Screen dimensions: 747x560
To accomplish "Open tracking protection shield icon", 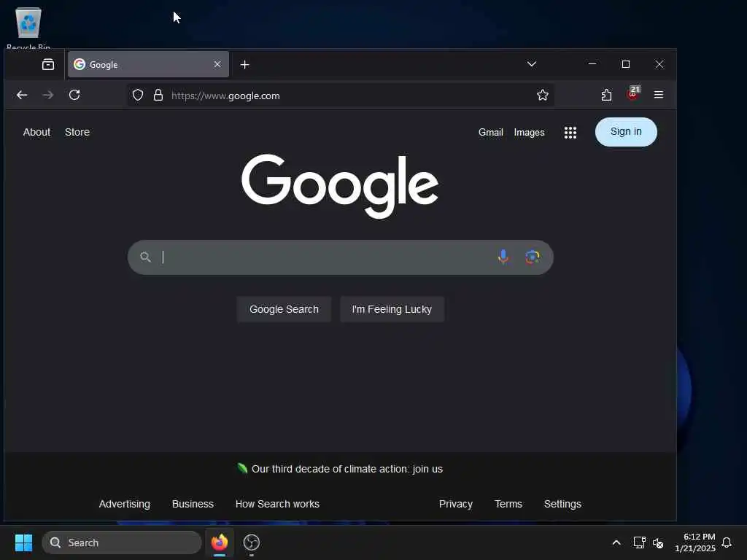I will 138,96.
